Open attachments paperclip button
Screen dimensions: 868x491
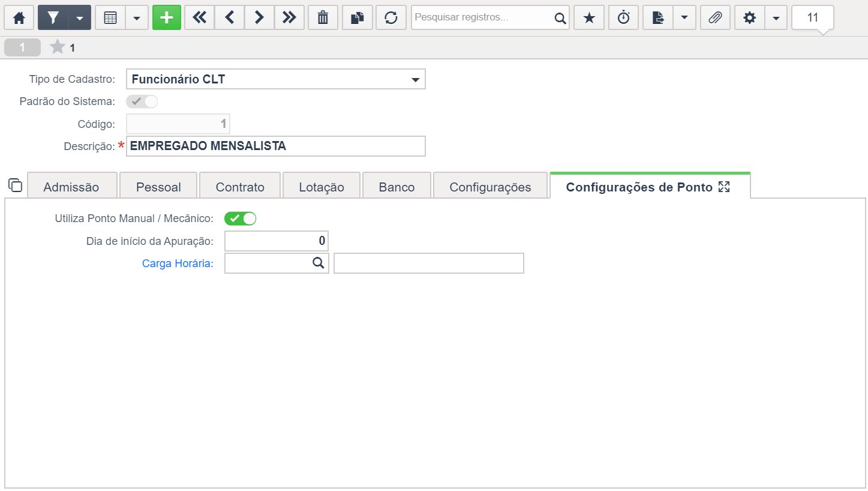(x=715, y=18)
